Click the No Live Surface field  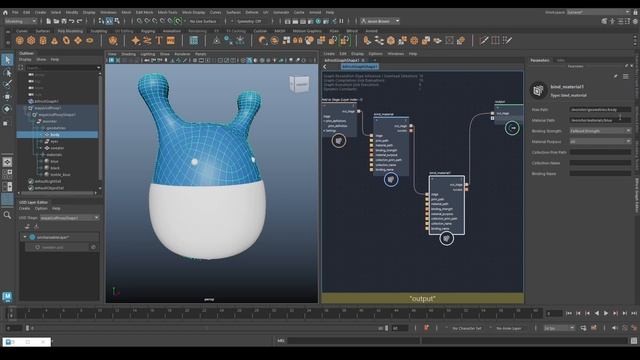(x=203, y=21)
